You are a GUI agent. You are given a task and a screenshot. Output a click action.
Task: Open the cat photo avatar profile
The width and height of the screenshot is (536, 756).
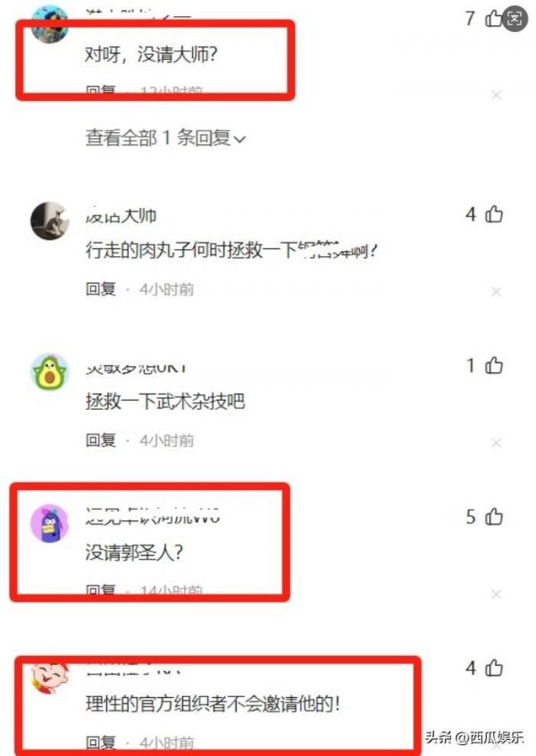click(x=50, y=220)
